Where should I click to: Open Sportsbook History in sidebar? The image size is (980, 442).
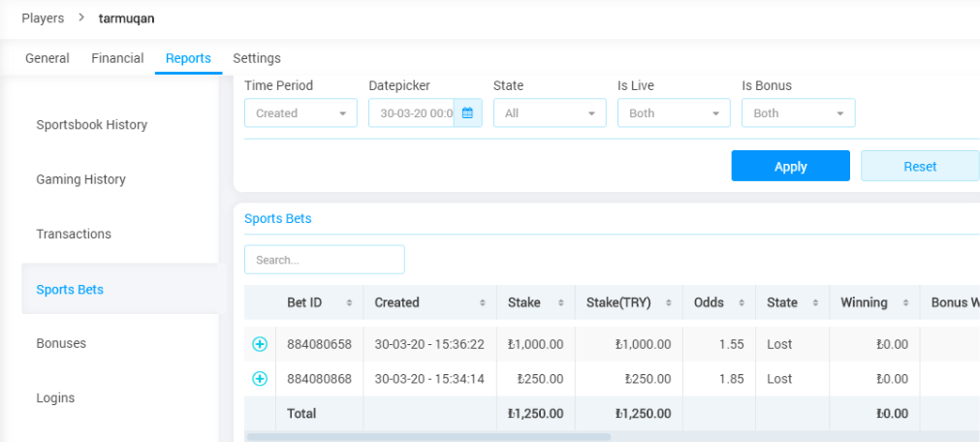[92, 125]
